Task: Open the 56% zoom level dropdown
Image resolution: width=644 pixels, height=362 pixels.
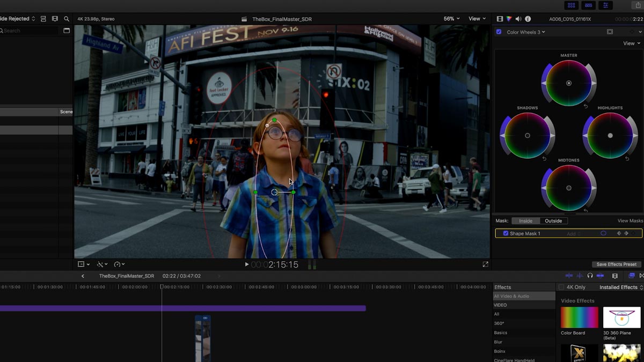Action: pos(451,19)
